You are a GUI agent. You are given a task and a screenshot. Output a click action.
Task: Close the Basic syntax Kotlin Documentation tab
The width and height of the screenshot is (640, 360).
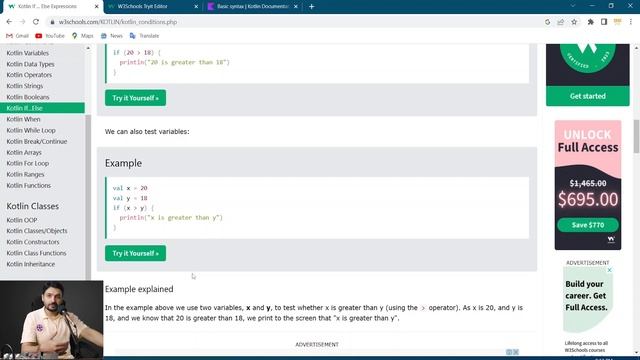click(x=296, y=7)
